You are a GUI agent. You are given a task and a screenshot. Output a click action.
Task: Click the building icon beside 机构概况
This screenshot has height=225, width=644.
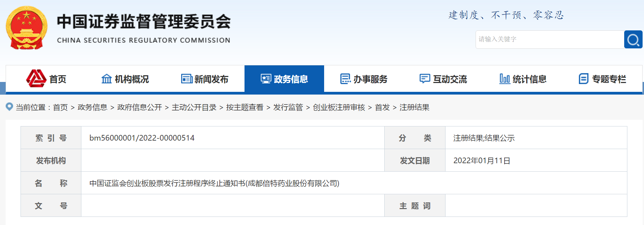107,79
